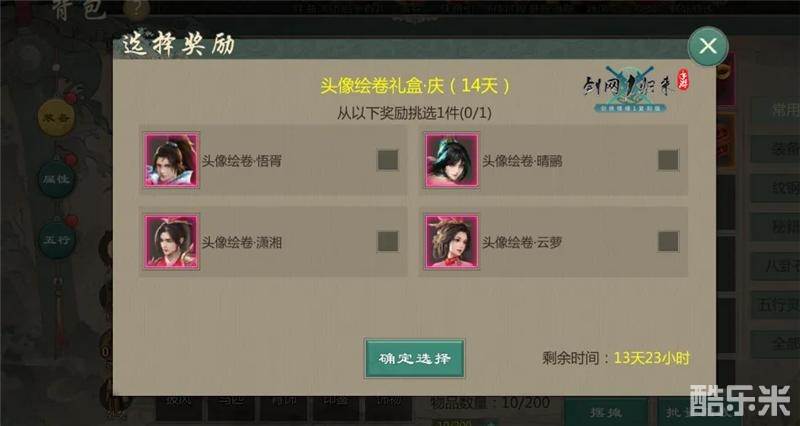Click the 头像绘卷·悟霄 reward label
The image size is (800, 426).
tap(241, 161)
